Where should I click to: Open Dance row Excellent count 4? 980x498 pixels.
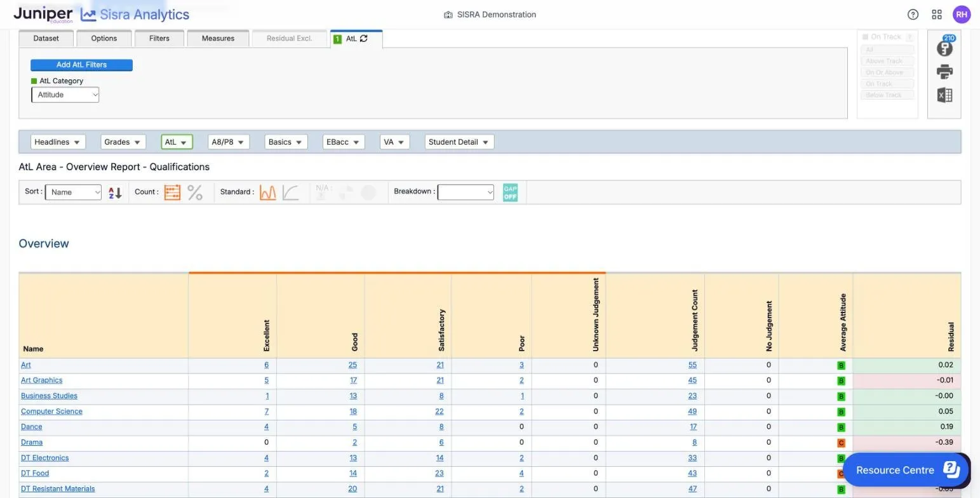click(266, 427)
